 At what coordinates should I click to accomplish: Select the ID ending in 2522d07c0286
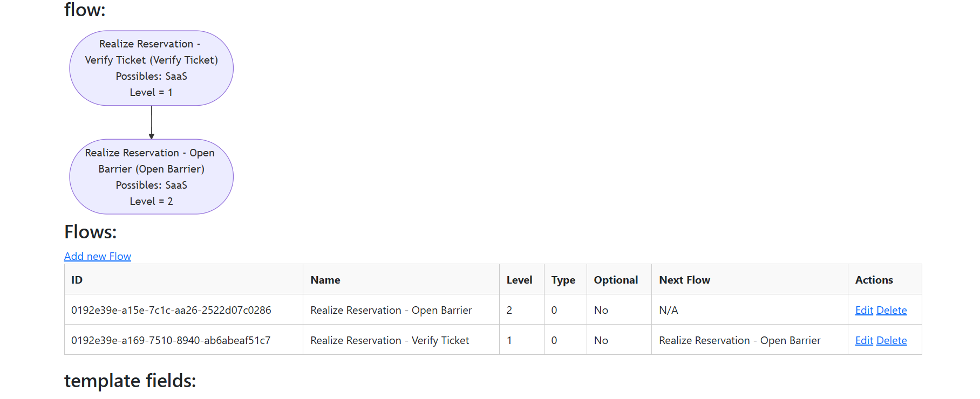click(x=171, y=310)
